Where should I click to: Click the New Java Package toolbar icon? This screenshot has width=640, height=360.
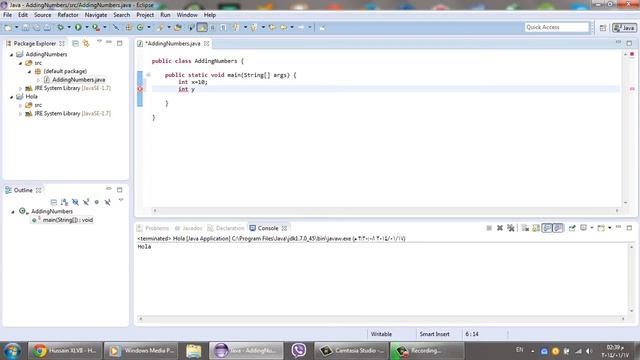[x=129, y=27]
